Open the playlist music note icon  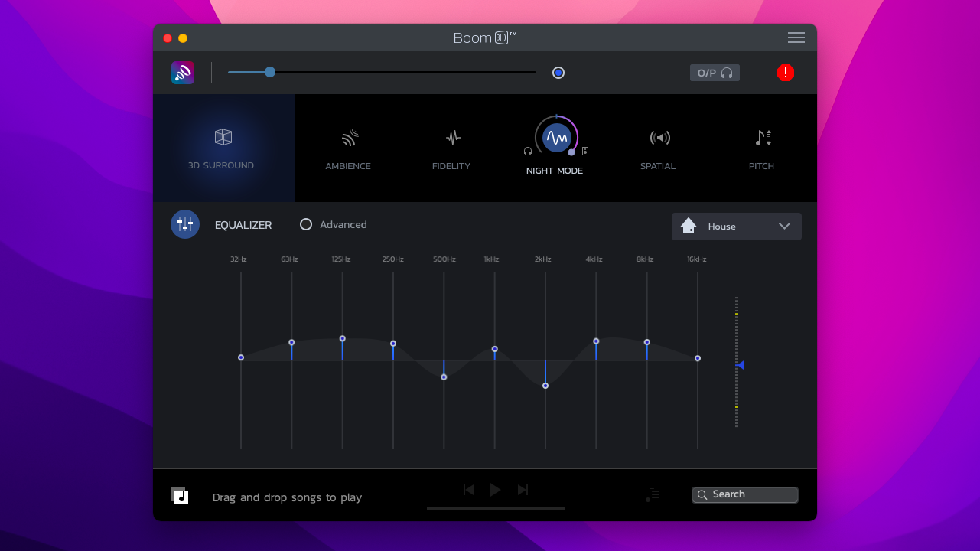tap(653, 495)
